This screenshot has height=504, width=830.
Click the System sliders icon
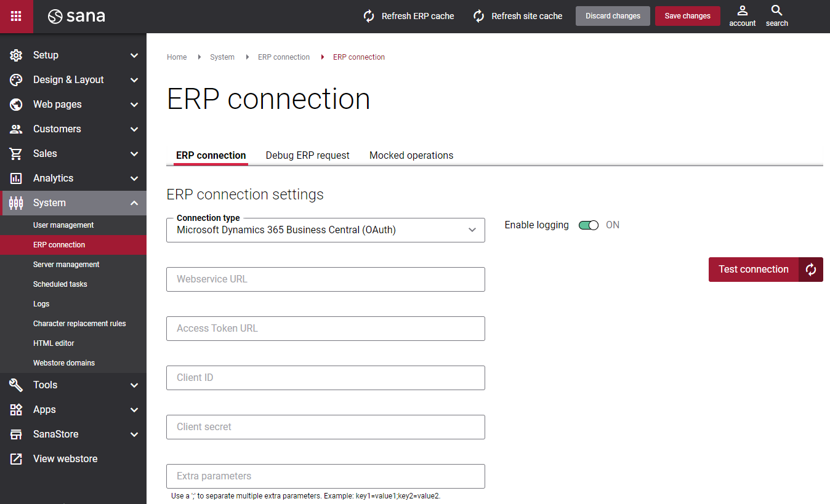click(16, 203)
